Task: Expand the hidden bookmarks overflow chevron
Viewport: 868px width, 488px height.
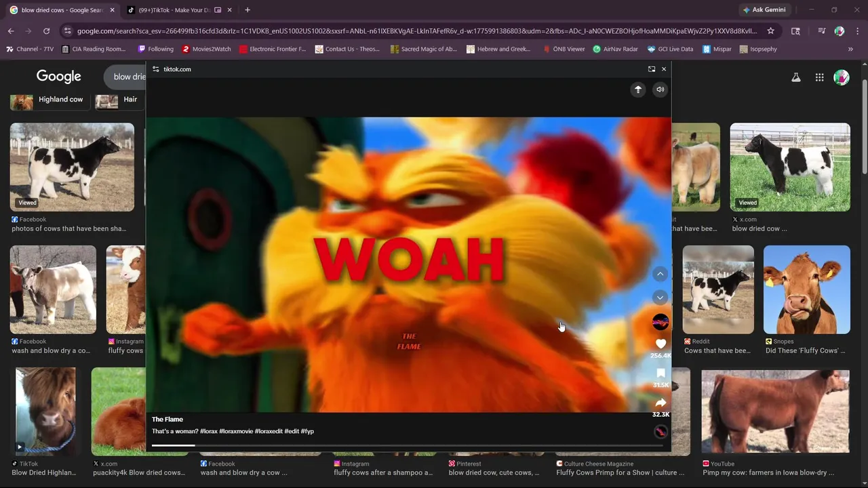Action: click(850, 49)
